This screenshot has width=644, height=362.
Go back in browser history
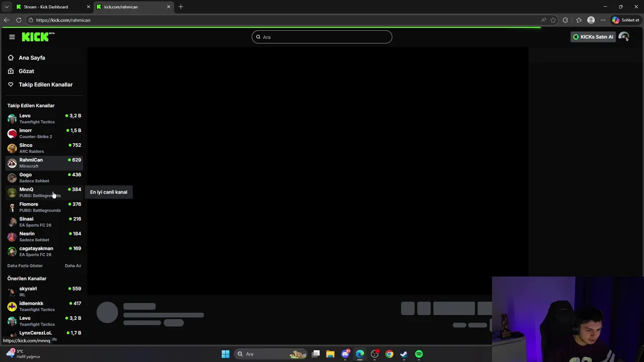(x=7, y=20)
